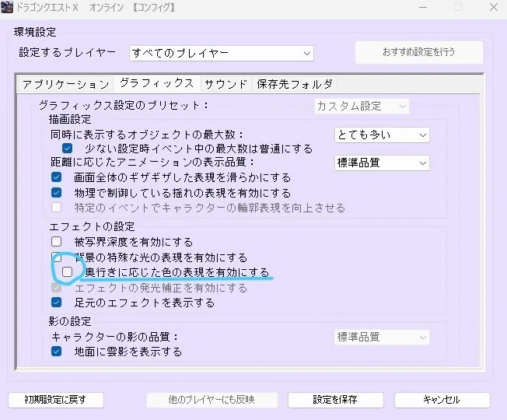
Task: Close the config window
Action: tap(494, 7)
